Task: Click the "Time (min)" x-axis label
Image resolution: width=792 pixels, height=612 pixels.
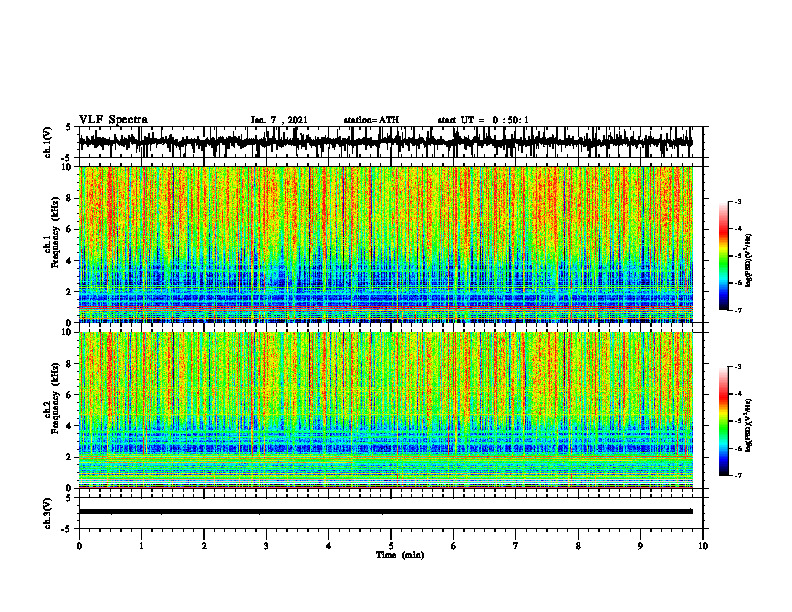Action: pos(400,555)
